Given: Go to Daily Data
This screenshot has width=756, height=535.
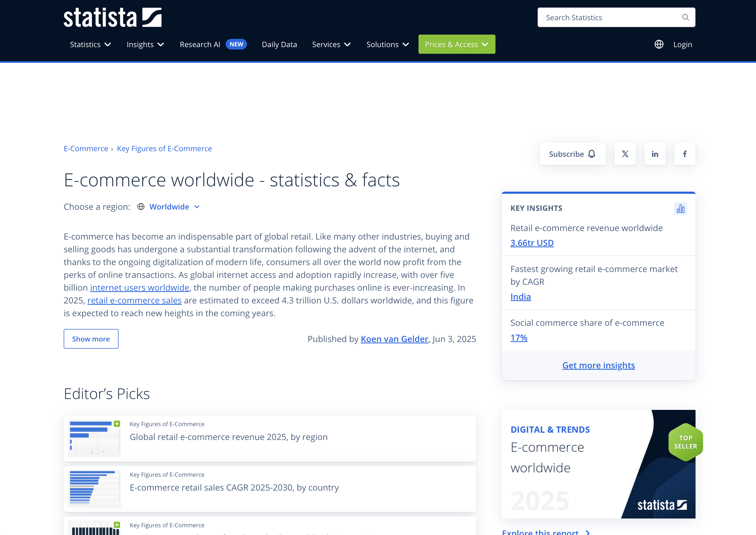Looking at the screenshot, I should point(279,44).
